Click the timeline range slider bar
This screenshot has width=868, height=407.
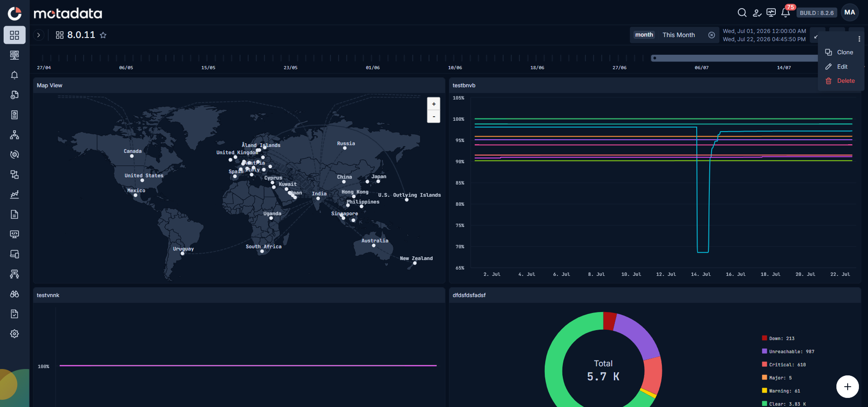click(735, 58)
